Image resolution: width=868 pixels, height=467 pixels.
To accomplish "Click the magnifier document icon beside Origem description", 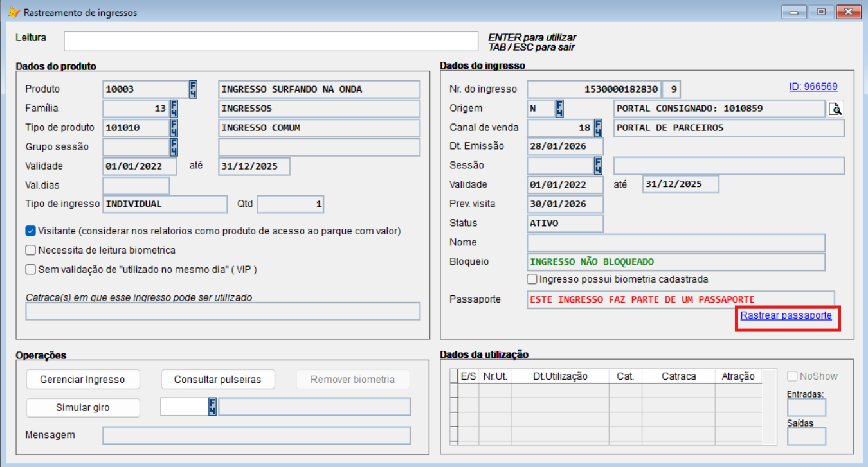I will pos(835,109).
